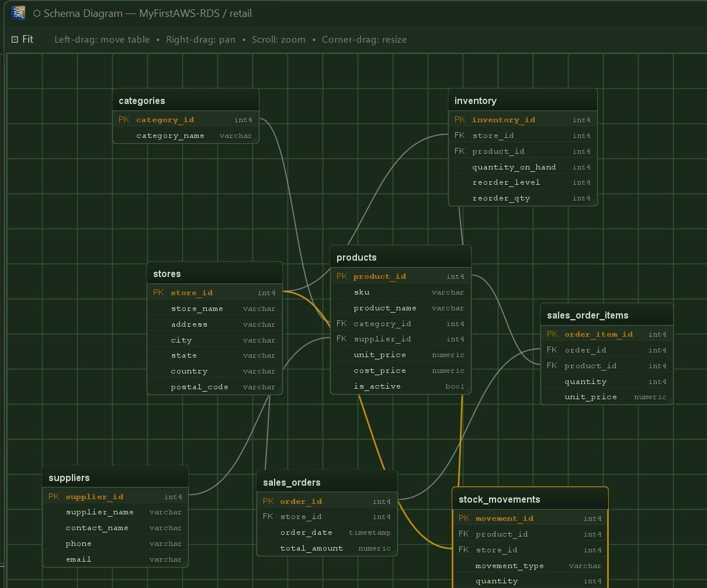Select the categories table header
This screenshot has width=707, height=588.
click(186, 101)
